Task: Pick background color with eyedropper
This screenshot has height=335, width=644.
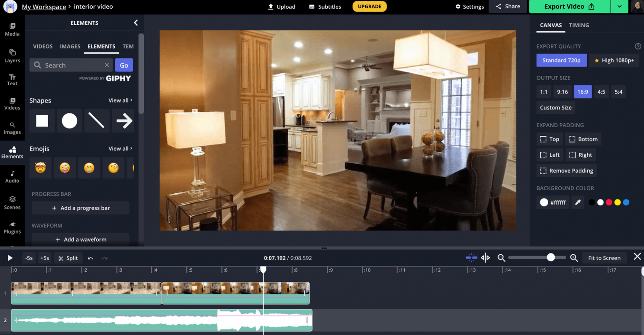Action: point(578,202)
